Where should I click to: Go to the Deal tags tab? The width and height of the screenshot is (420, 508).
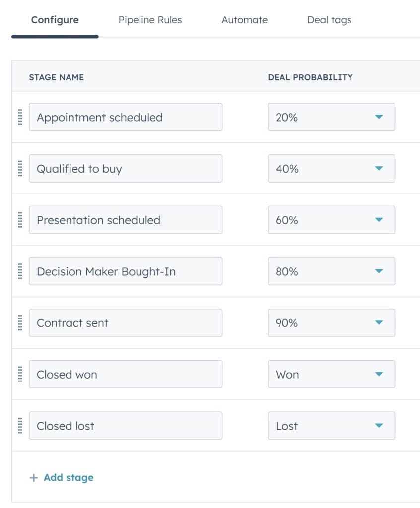[329, 20]
